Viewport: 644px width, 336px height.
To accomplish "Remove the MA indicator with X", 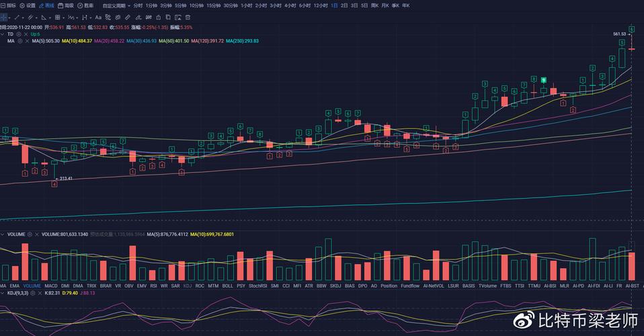I will click(x=27, y=41).
